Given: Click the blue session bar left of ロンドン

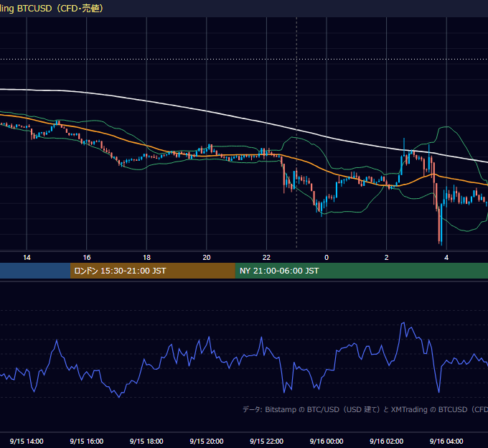Looking at the screenshot, I should (x=35, y=271).
